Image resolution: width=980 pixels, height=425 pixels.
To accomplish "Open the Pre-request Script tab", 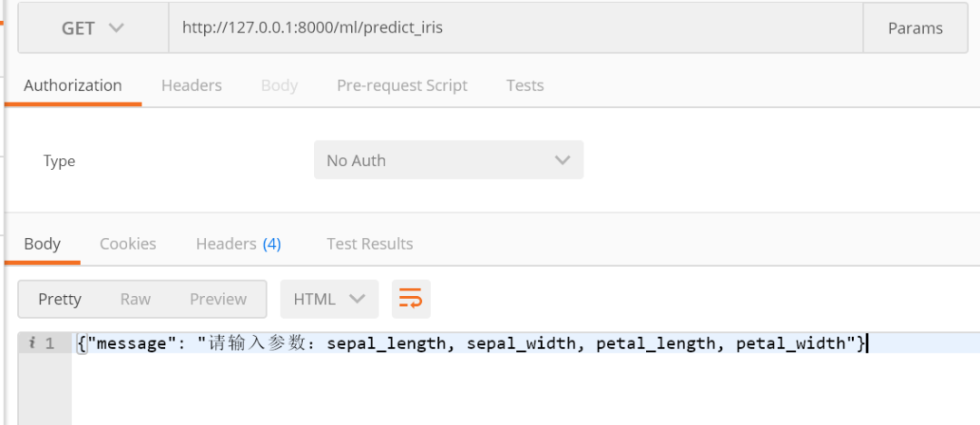I will pyautogui.click(x=402, y=85).
